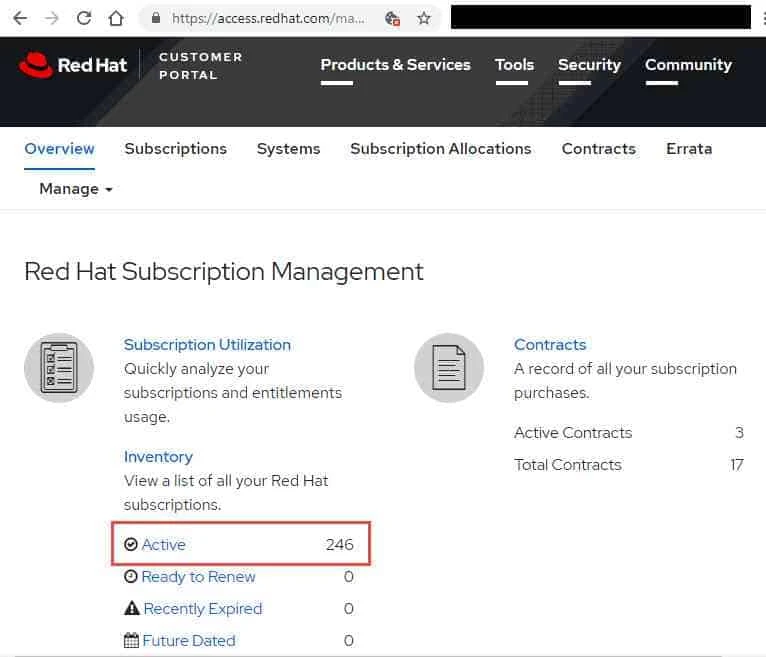766x657 pixels.
Task: Open the Inventory link
Action: (158, 457)
